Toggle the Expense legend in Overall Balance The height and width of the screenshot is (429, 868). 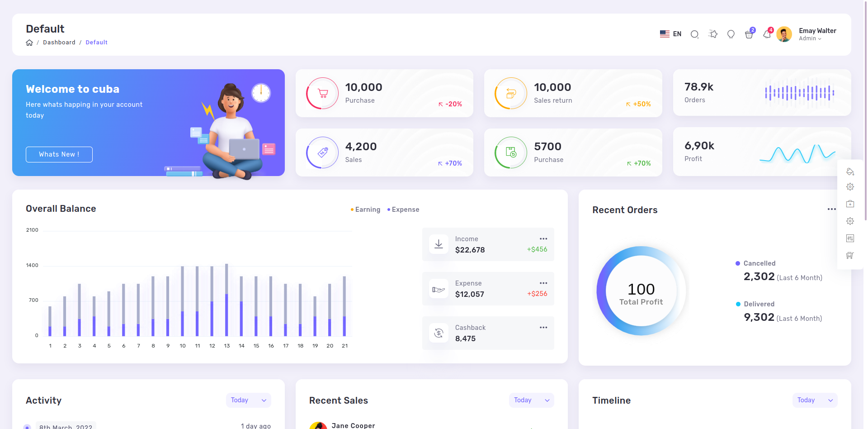tap(403, 209)
